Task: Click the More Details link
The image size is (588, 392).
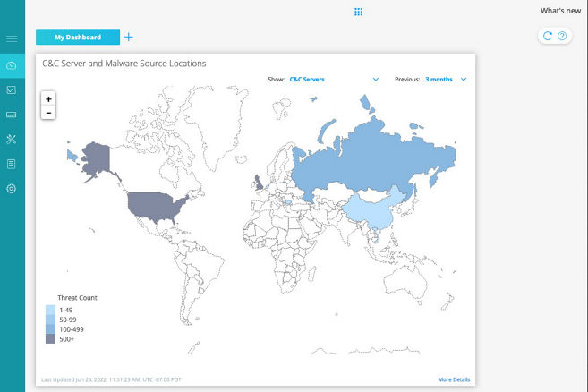Action: point(454,379)
